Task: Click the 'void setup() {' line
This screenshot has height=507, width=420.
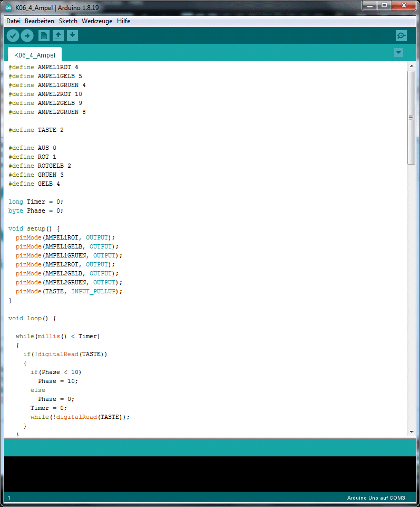Action: (34, 228)
